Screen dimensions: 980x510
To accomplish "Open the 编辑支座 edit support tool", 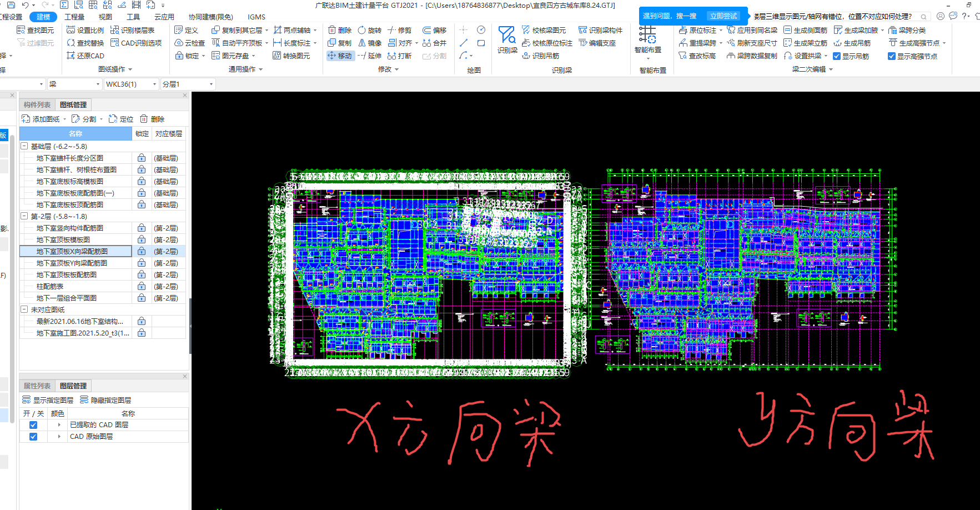I will pyautogui.click(x=597, y=43).
